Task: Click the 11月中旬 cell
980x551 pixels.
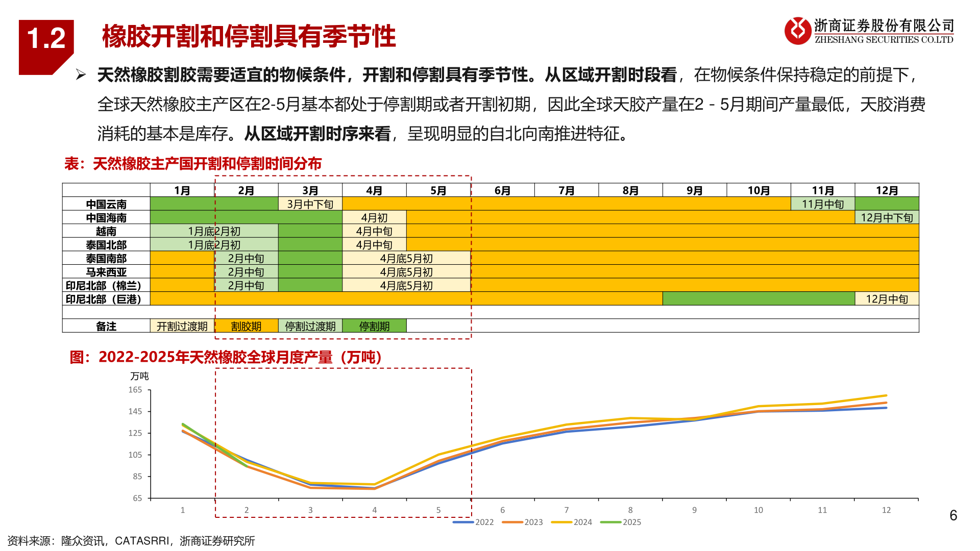Action: tap(823, 204)
